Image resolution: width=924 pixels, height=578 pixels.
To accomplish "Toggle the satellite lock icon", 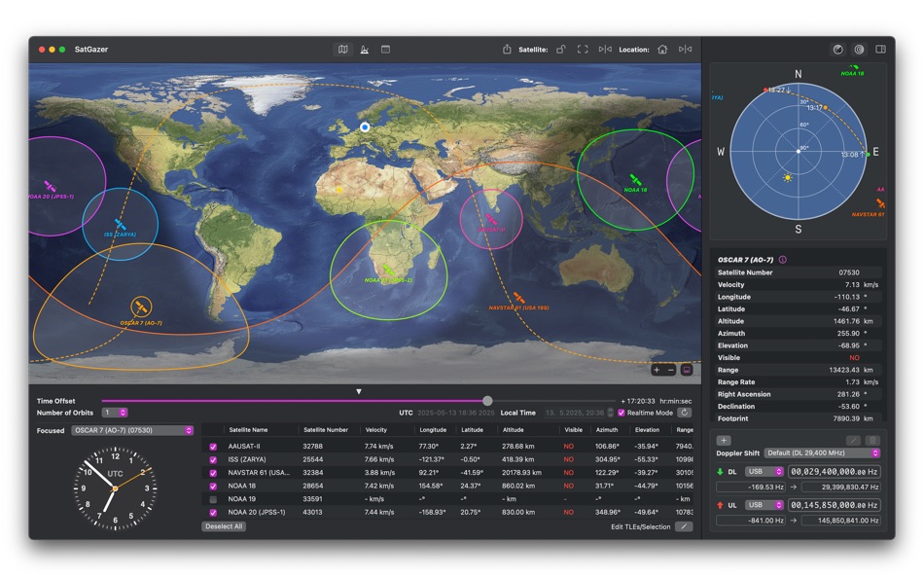I will (x=561, y=50).
